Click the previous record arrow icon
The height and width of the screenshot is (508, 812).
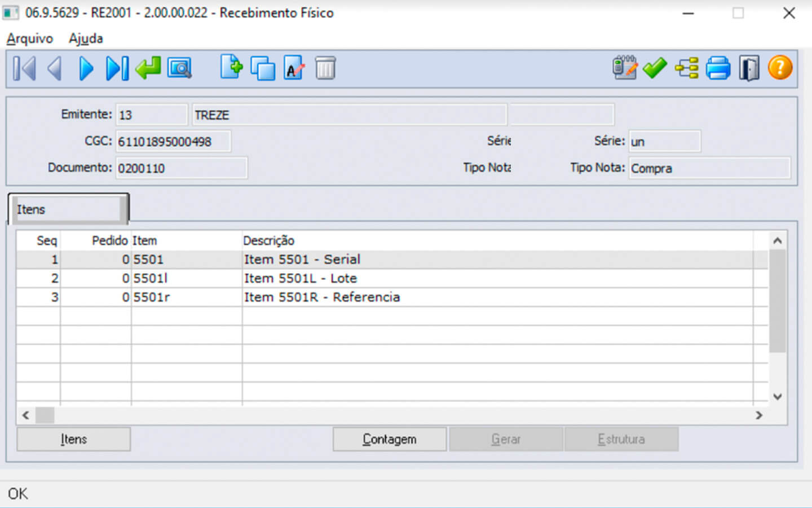55,69
